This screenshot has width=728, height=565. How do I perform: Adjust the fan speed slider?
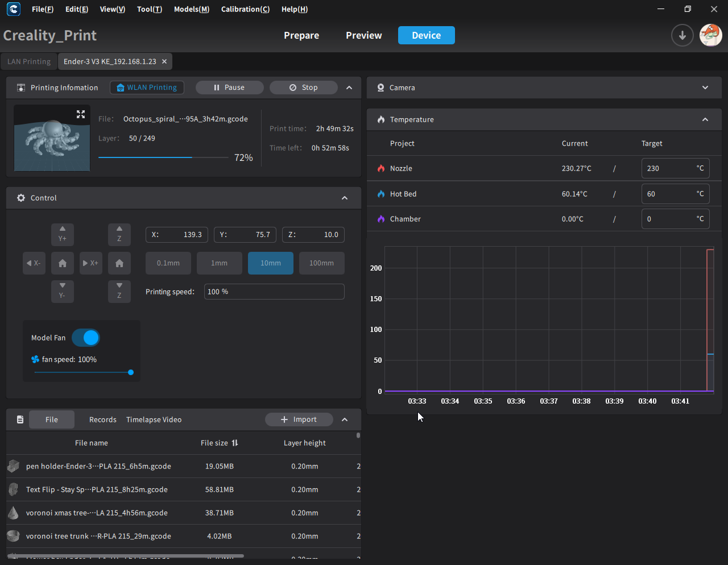(x=83, y=372)
